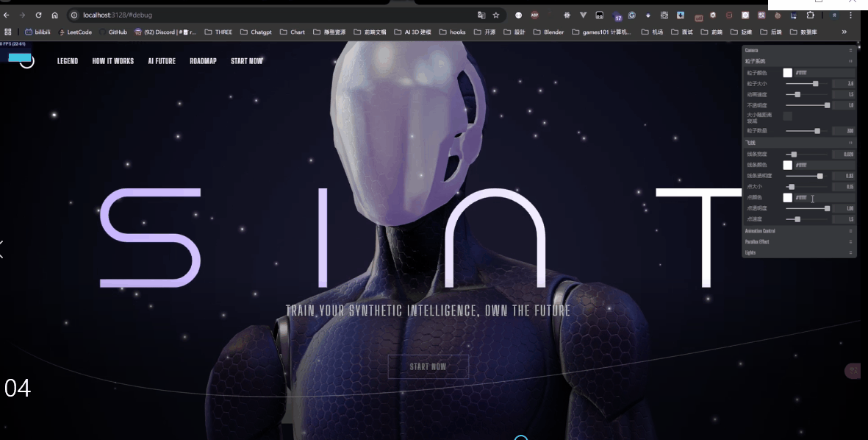Click the 粒子数量 slider track

point(806,131)
